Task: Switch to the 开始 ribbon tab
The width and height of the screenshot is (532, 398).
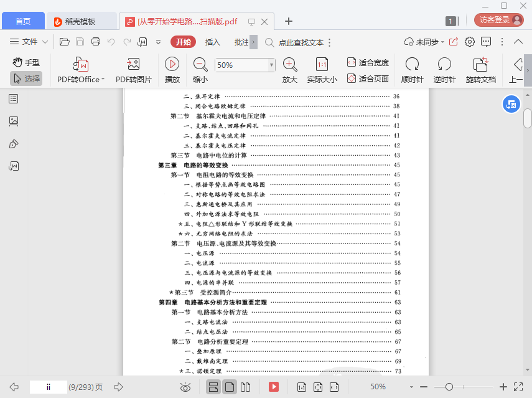Action: 183,42
